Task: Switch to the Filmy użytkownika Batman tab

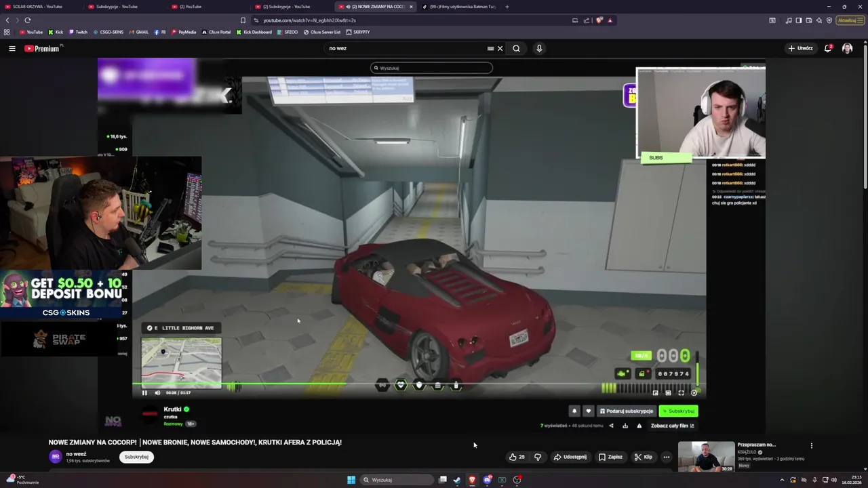Action: pyautogui.click(x=459, y=7)
